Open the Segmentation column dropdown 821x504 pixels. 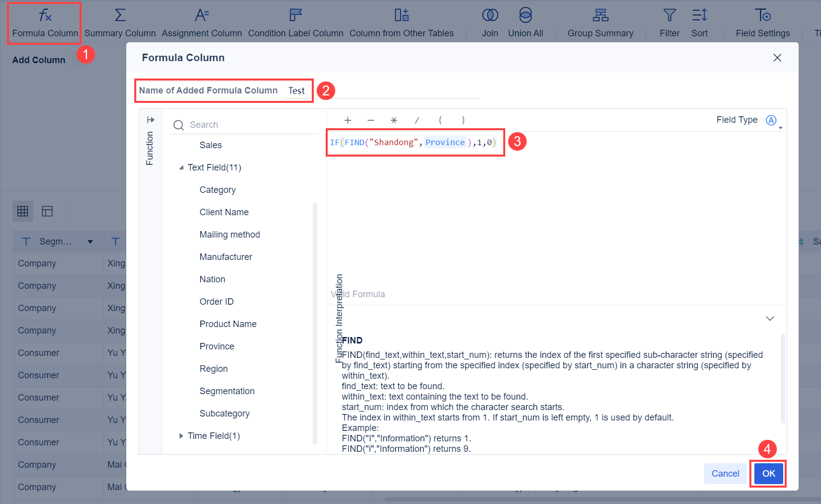click(90, 242)
